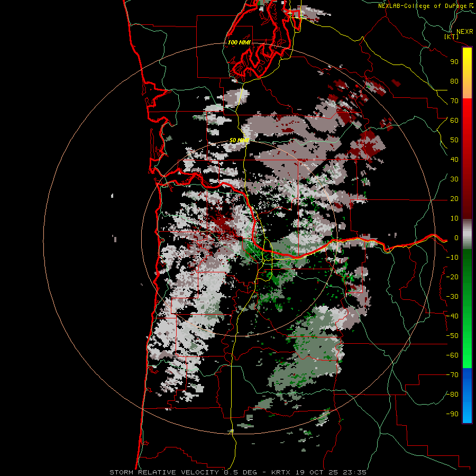This screenshot has width=476, height=476.
Task: Click the "50 NMI" range ring label
Action: pos(239,140)
